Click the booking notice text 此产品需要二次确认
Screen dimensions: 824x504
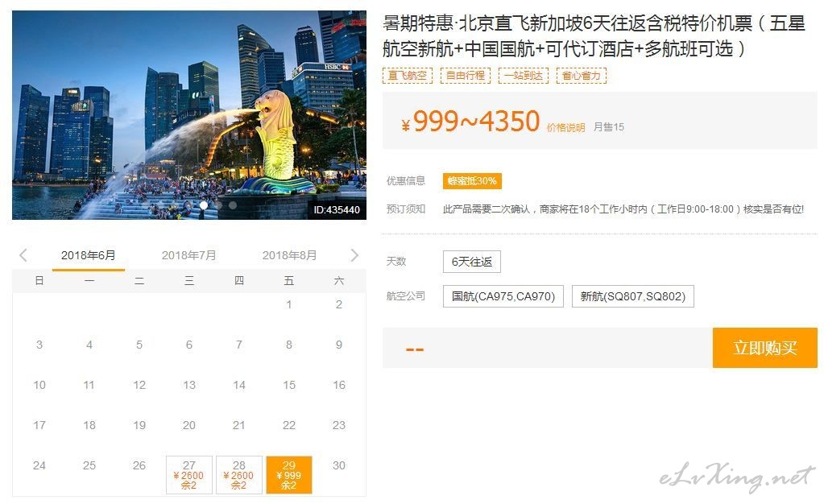[623, 209]
